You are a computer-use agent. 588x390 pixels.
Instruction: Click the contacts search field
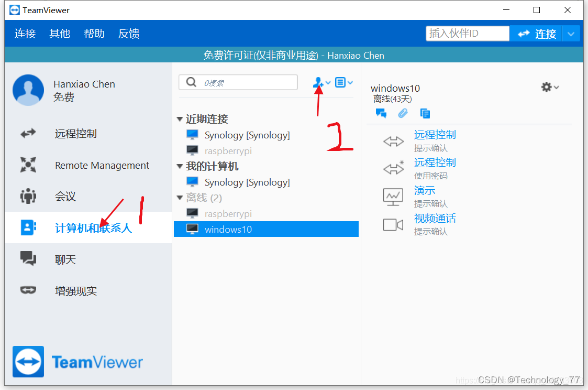coord(238,82)
